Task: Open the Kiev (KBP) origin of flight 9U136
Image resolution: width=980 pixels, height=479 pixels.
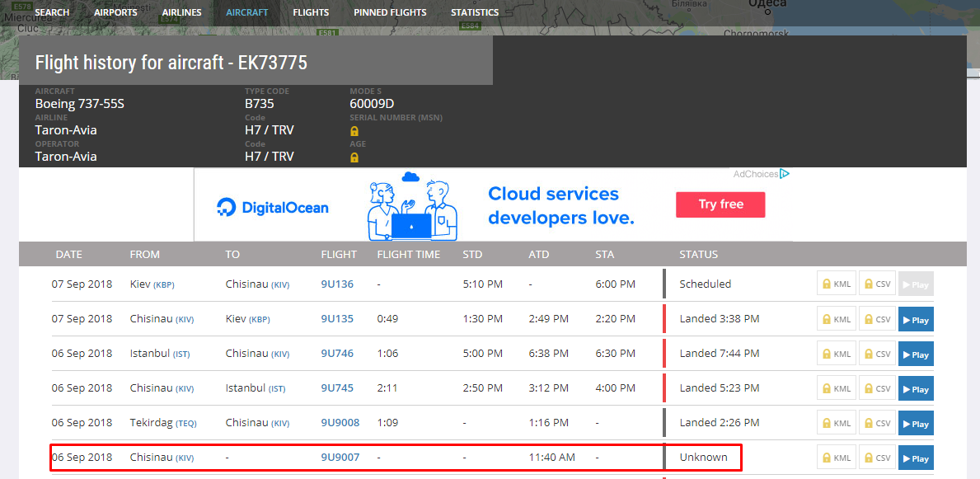Action: click(x=152, y=284)
